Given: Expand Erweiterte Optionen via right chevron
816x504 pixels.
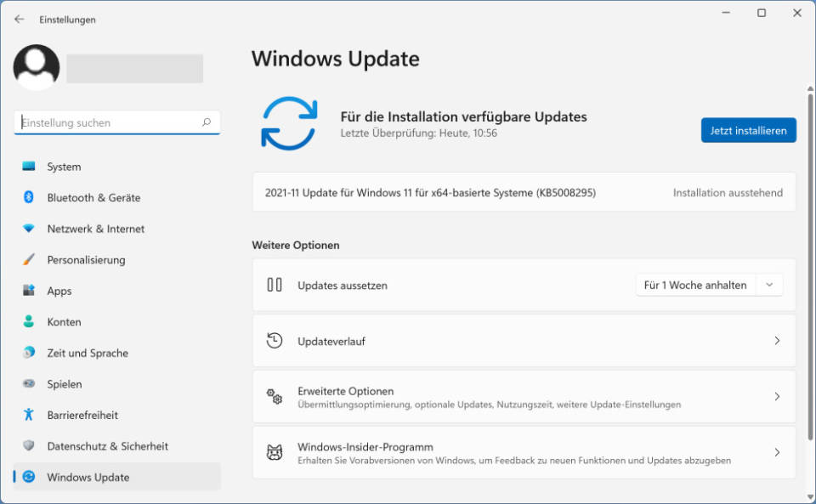Looking at the screenshot, I should (776, 397).
